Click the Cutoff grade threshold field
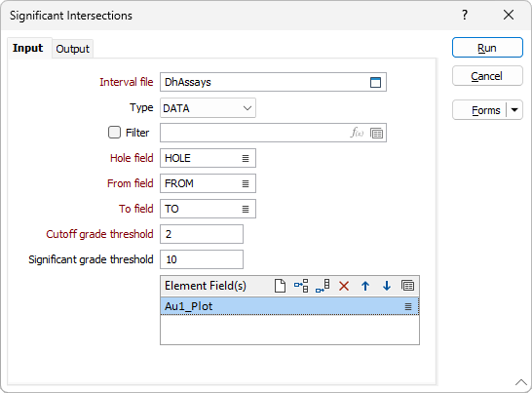 click(x=202, y=234)
